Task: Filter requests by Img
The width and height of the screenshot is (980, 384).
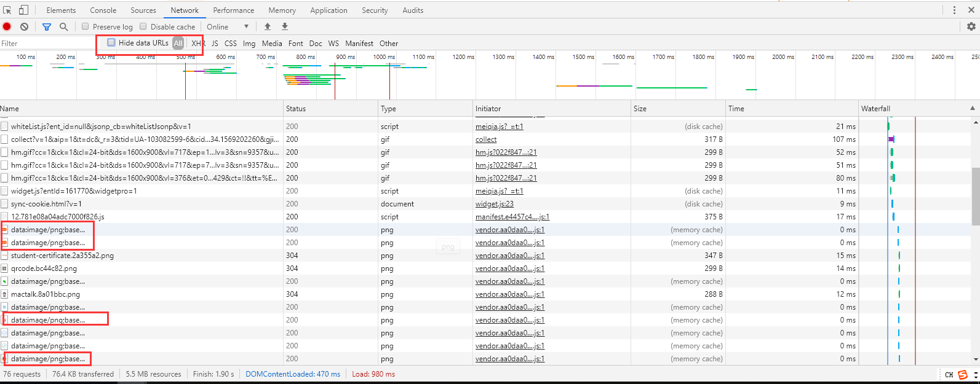Action: pos(249,44)
